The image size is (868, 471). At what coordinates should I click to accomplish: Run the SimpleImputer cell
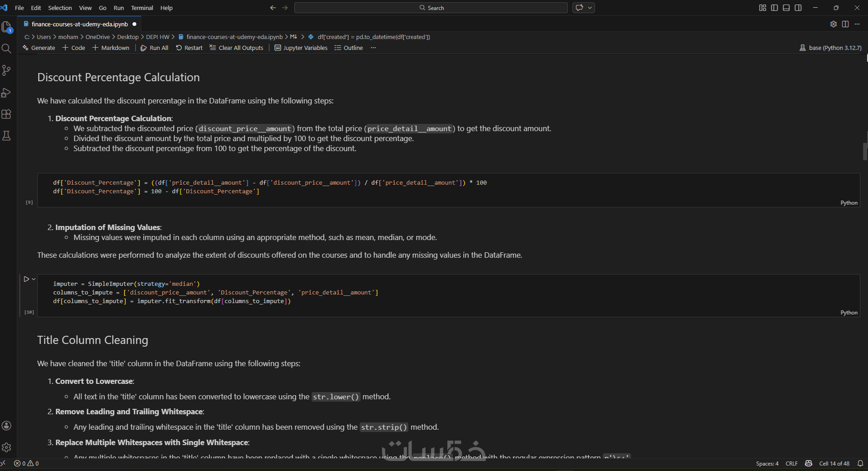26,279
